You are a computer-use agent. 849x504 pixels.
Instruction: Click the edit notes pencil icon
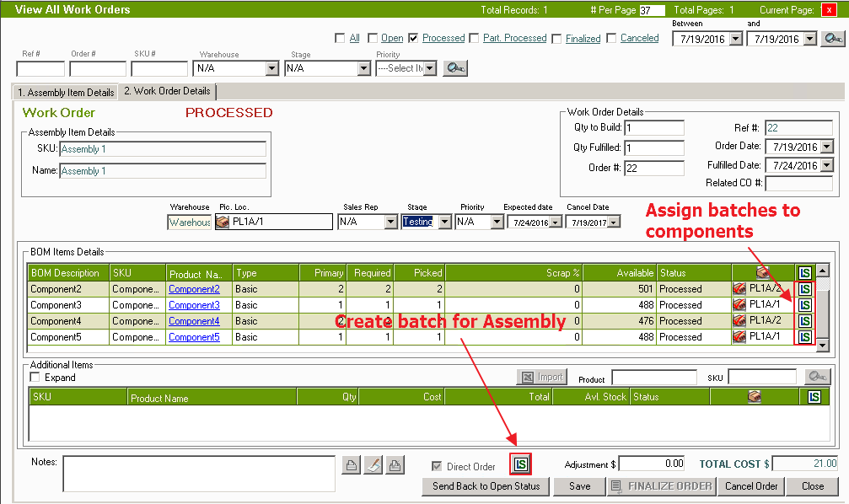point(373,464)
